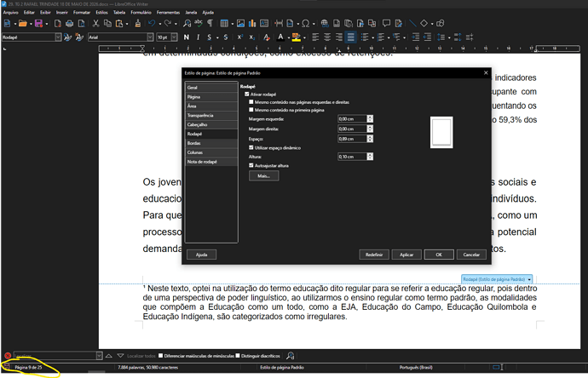
Task: Toggle formatting marks pilcrow icon
Action: tap(210, 24)
